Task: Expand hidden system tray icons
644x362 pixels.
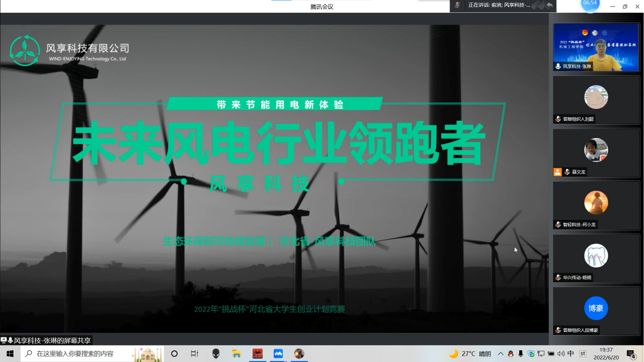Action: coord(500,354)
